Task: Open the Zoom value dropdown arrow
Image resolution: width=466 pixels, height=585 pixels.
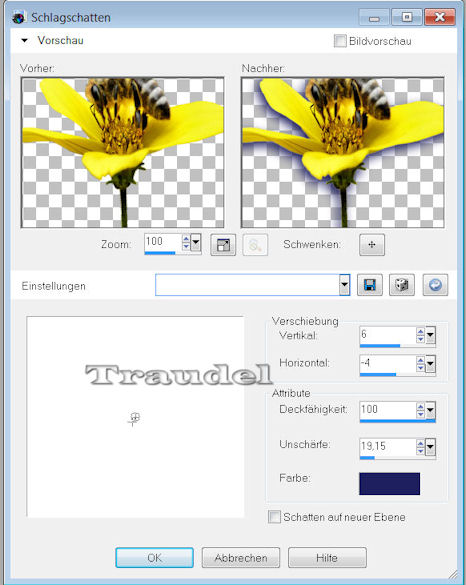Action: pyautogui.click(x=196, y=243)
